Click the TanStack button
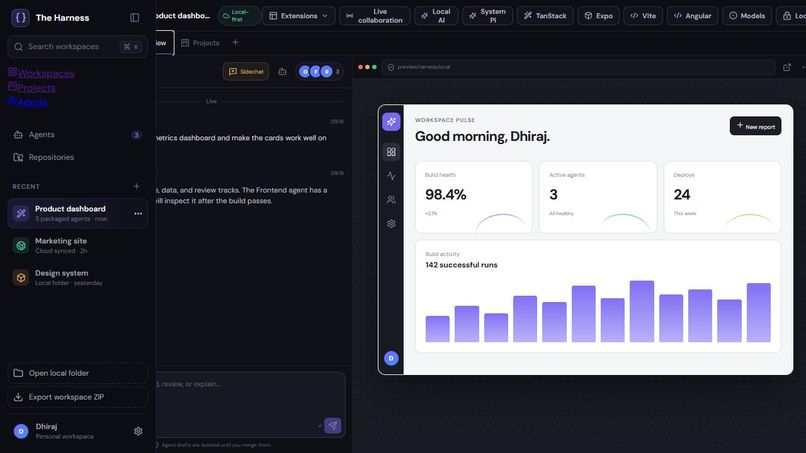 545,16
